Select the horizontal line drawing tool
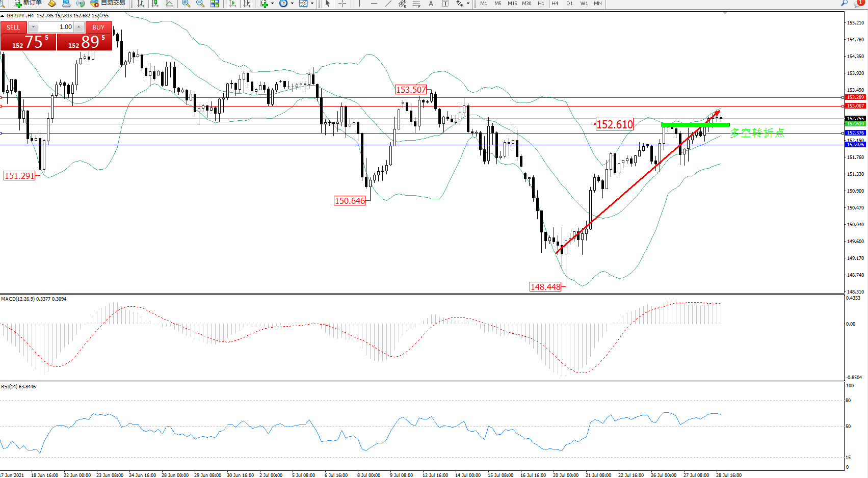 [x=374, y=4]
